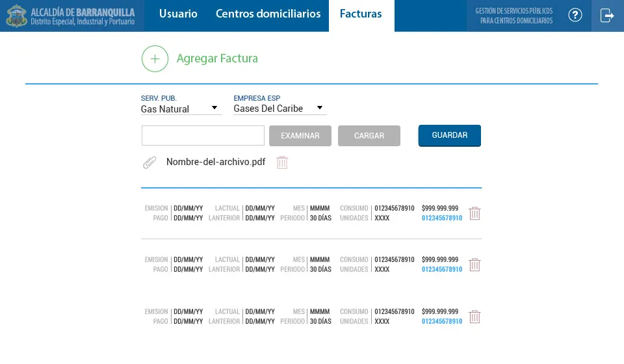624x364 pixels.
Task: Focus the file path input field
Action: [203, 136]
